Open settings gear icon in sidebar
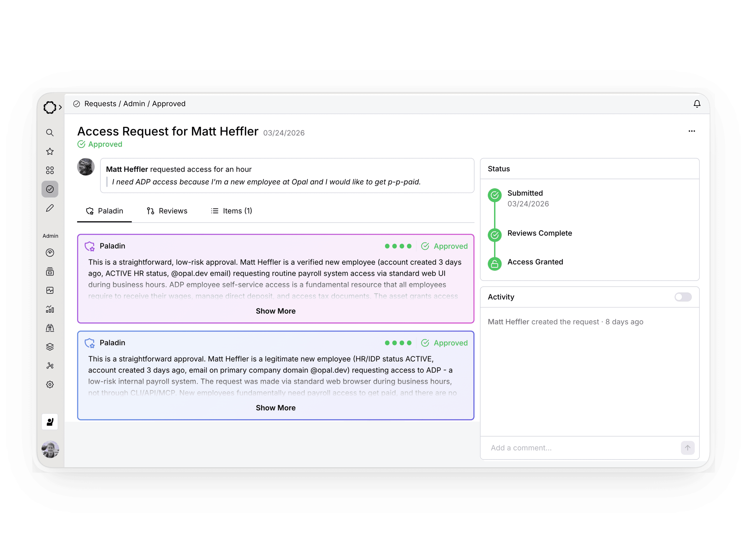The width and height of the screenshot is (747, 560). pos(50,384)
